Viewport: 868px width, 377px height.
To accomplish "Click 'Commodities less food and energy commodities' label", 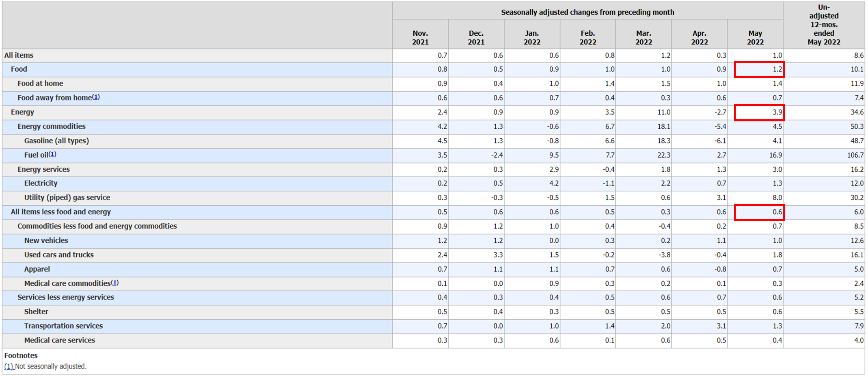I will (x=97, y=226).
